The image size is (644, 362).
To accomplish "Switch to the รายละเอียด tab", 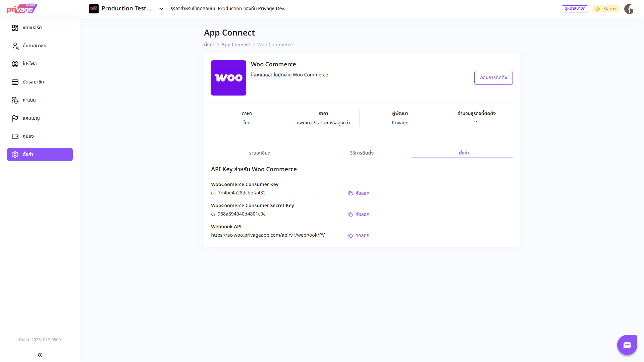I will (x=260, y=153).
